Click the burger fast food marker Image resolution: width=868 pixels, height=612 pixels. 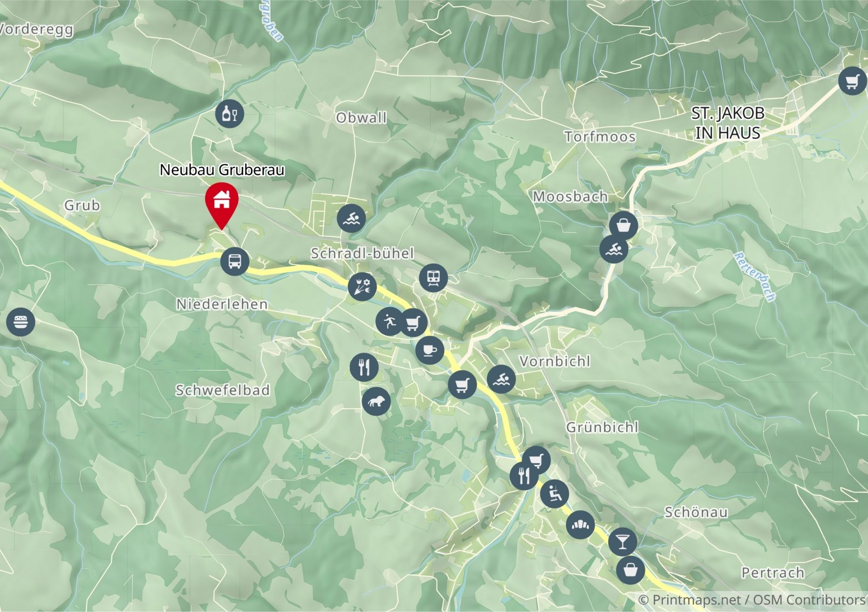pyautogui.click(x=21, y=322)
